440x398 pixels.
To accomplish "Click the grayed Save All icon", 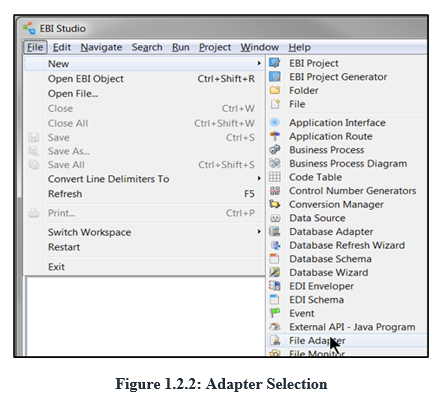I will tap(33, 165).
